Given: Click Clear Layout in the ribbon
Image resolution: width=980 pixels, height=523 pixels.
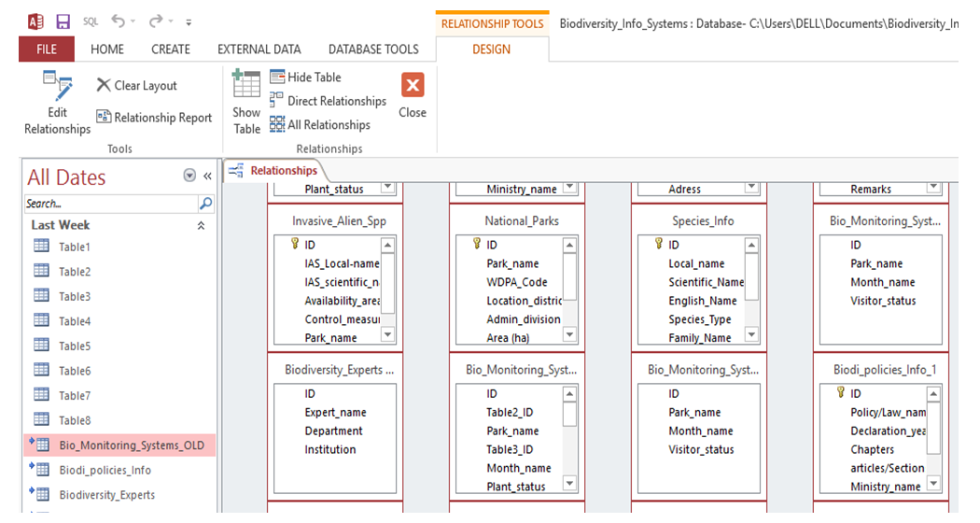Looking at the screenshot, I should [x=136, y=85].
